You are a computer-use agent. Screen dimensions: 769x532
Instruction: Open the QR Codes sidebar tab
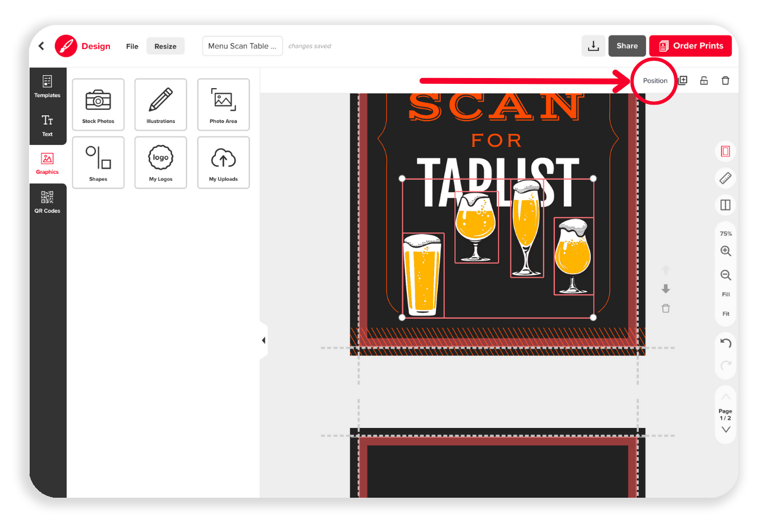point(47,202)
